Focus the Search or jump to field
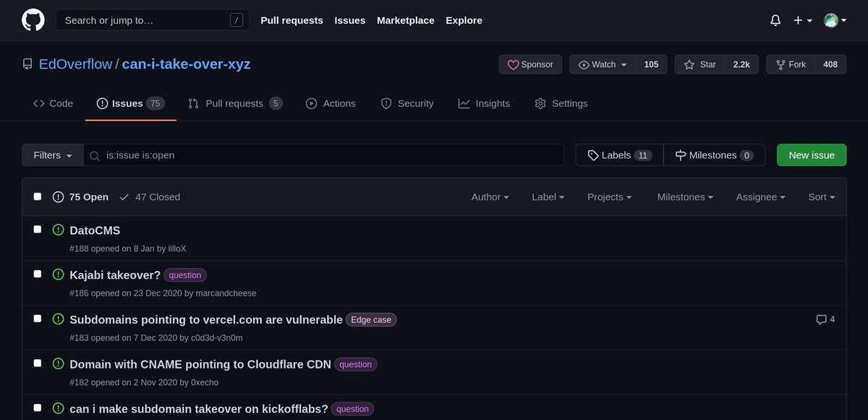Viewport: 868px width, 420px height. [152, 20]
